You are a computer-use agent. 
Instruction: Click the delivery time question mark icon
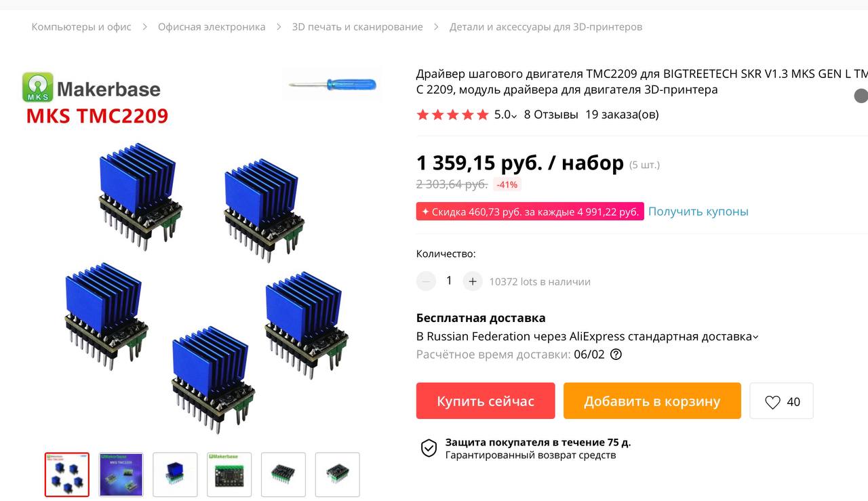(616, 354)
